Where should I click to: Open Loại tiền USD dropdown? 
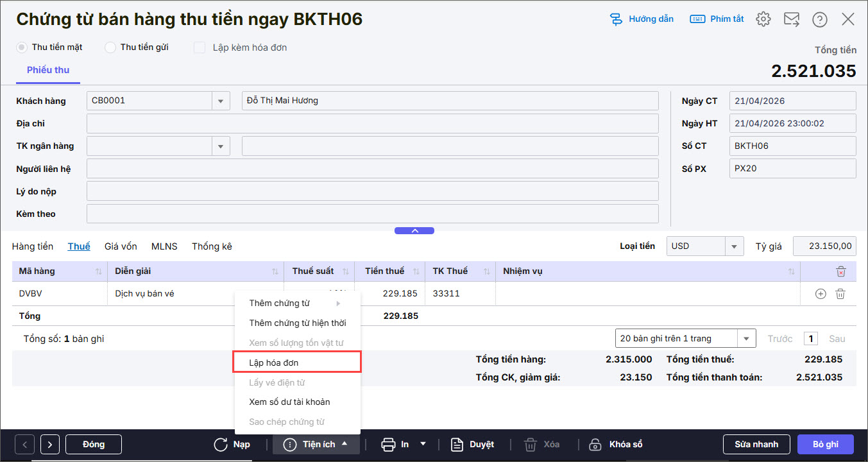point(734,246)
